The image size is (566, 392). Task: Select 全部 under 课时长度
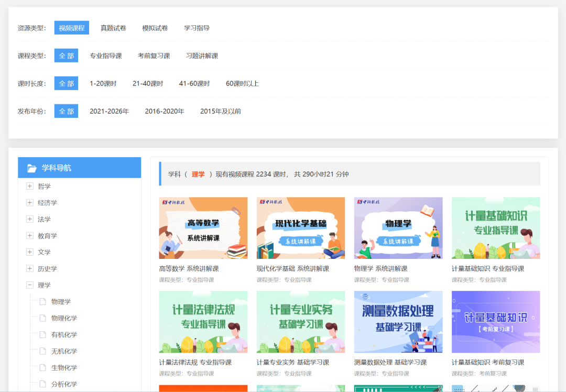point(66,83)
